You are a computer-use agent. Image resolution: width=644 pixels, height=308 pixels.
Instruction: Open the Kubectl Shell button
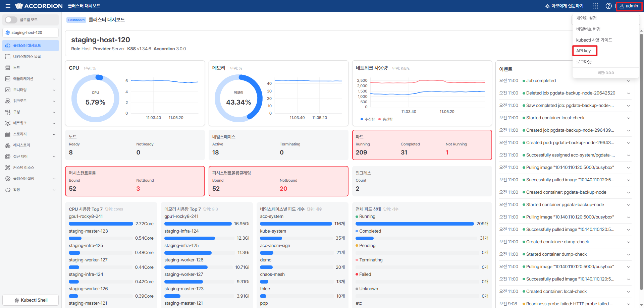point(31,300)
